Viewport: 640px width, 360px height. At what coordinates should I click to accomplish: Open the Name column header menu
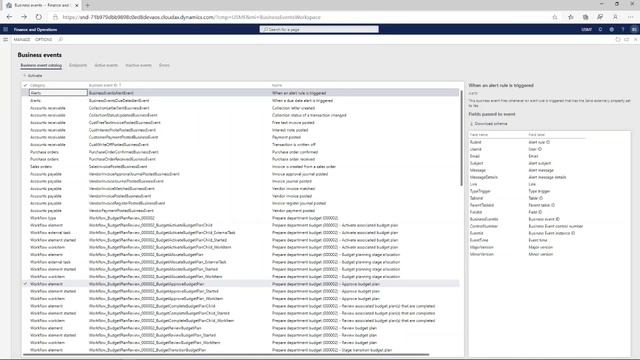[x=277, y=85]
